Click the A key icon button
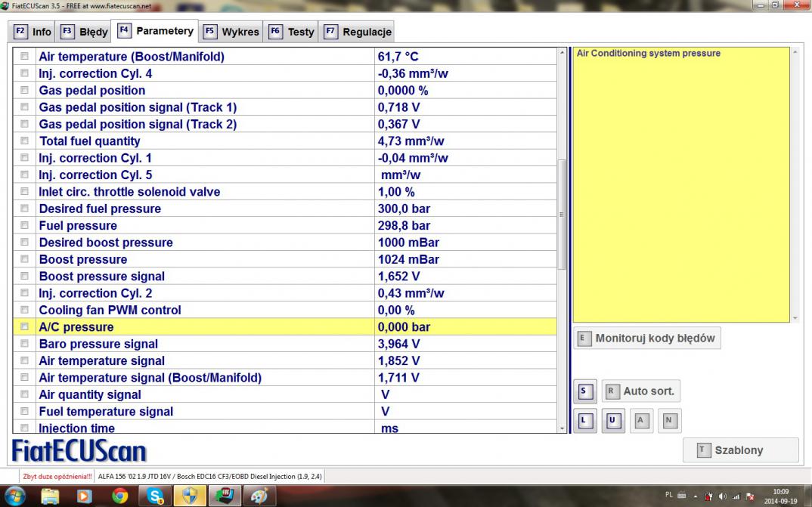The width and height of the screenshot is (812, 507). pos(640,421)
